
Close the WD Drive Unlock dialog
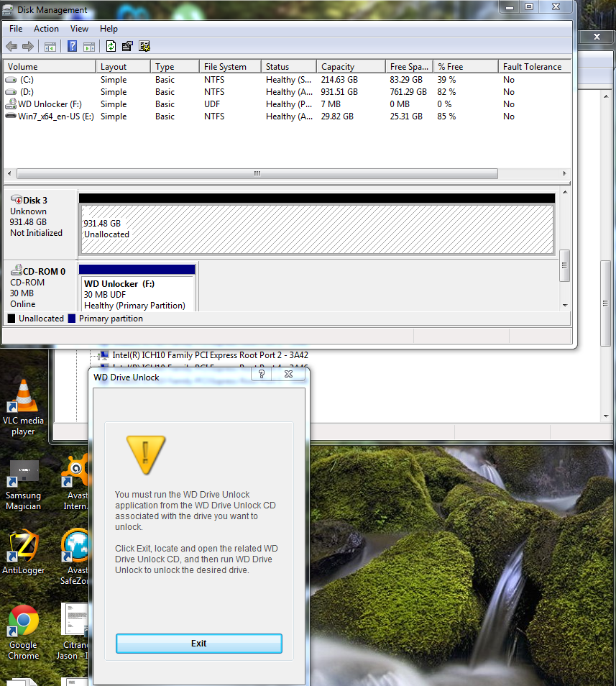(x=288, y=374)
